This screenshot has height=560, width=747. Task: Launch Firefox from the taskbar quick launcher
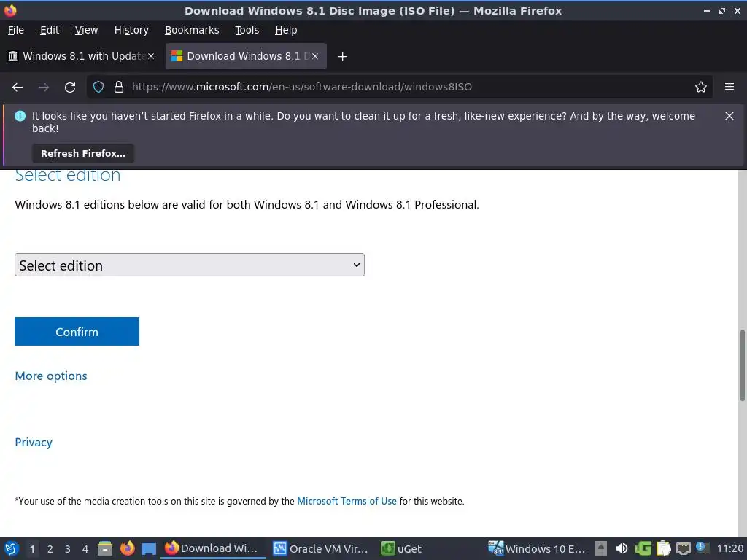coord(127,548)
